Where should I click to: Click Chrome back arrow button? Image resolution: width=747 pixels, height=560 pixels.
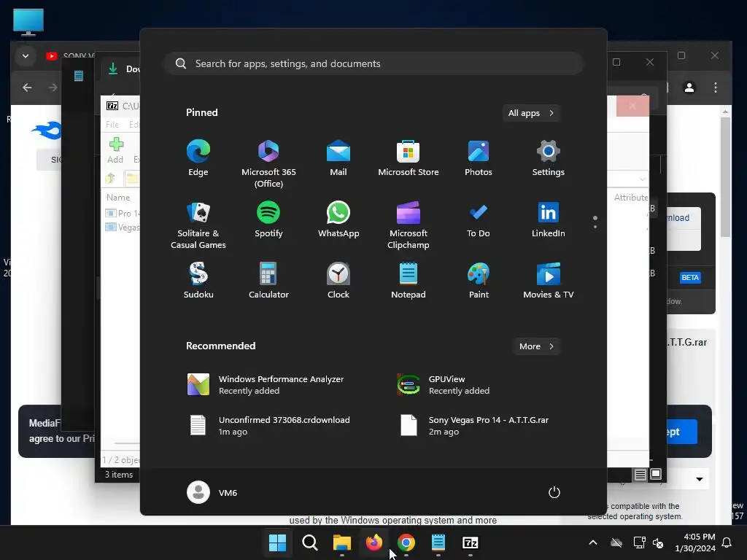point(27,87)
